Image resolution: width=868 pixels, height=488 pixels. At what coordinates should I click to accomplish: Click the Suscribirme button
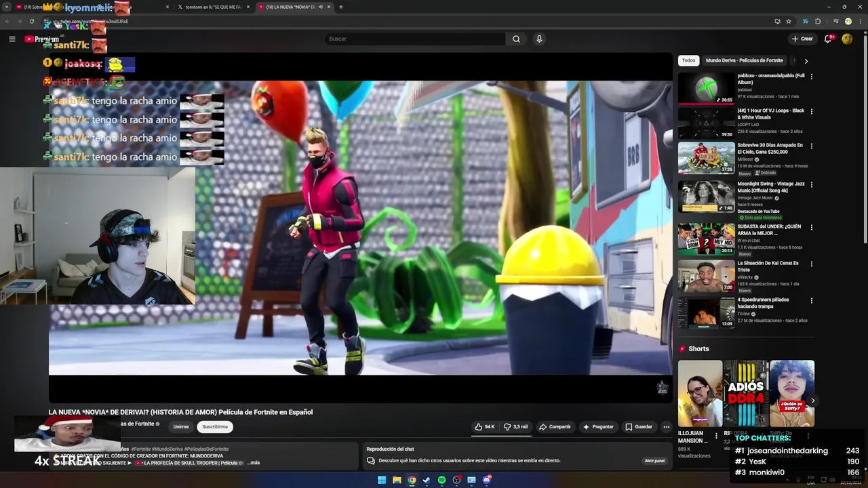point(214,427)
